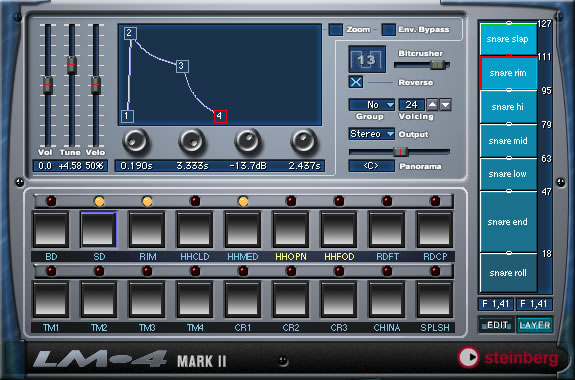Click the velocity split handle at 47
The image size is (575, 380).
click(509, 191)
